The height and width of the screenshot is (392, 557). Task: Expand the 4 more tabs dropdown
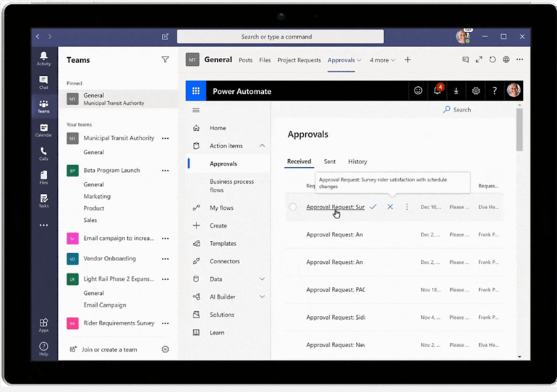pyautogui.click(x=382, y=60)
